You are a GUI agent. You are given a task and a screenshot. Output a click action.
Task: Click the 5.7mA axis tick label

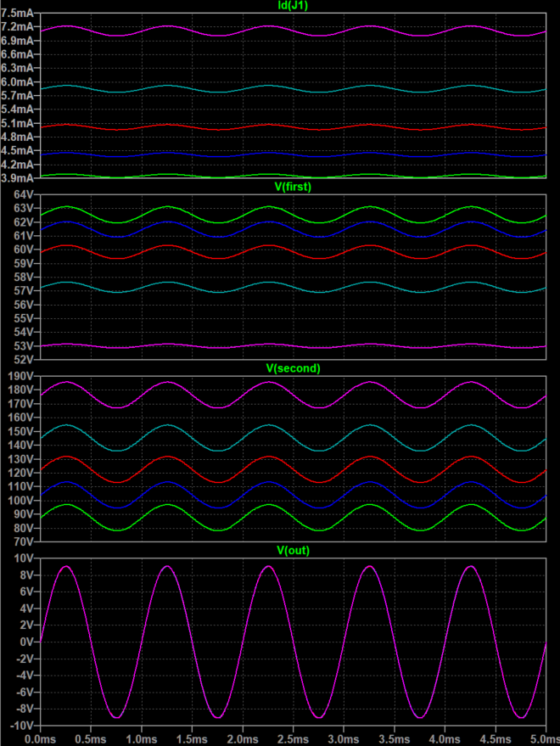(17, 96)
